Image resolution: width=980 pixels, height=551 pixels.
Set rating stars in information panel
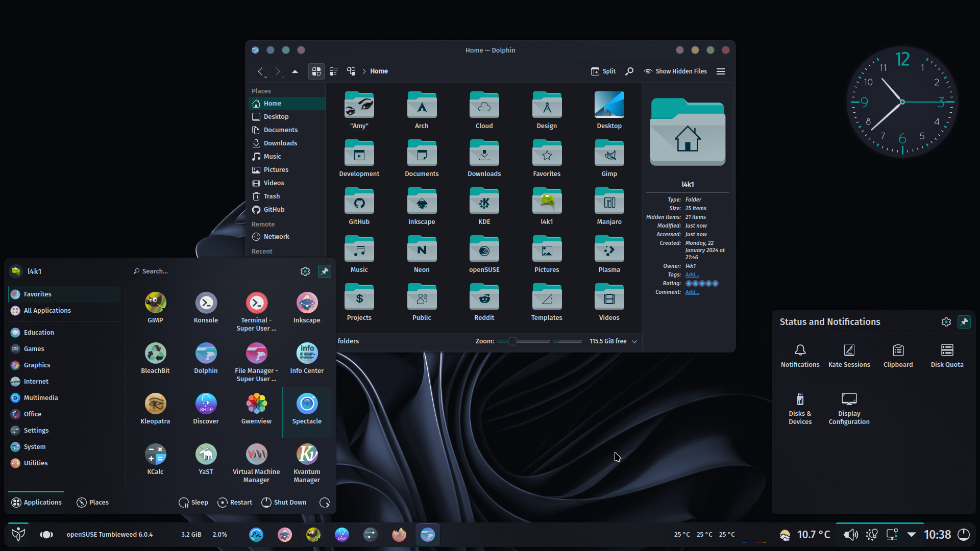tap(702, 284)
